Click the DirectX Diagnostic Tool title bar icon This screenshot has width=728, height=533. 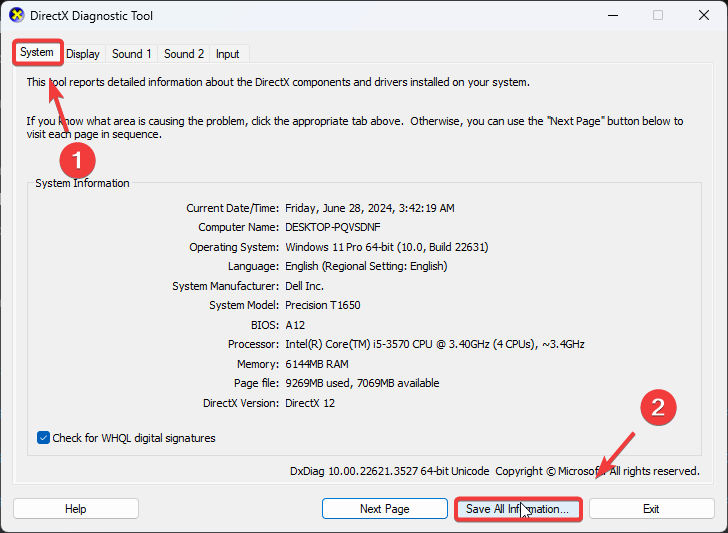[17, 15]
